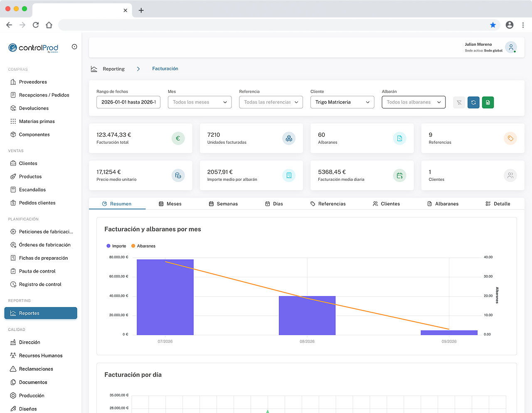Viewport: 532px width, 413px height.
Task: Switch to the Detalle tab
Action: (x=498, y=204)
